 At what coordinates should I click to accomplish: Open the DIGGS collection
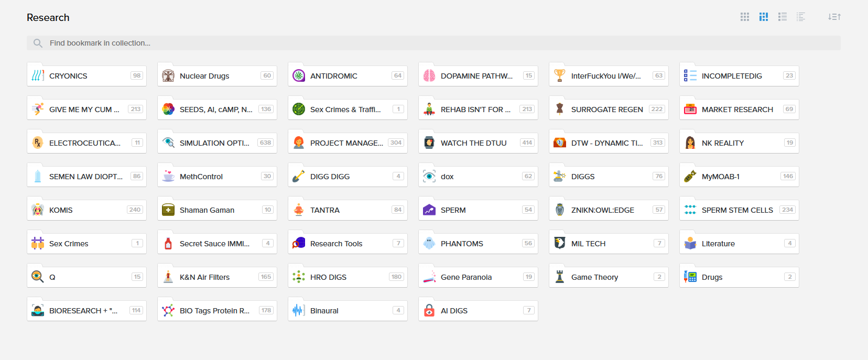609,177
